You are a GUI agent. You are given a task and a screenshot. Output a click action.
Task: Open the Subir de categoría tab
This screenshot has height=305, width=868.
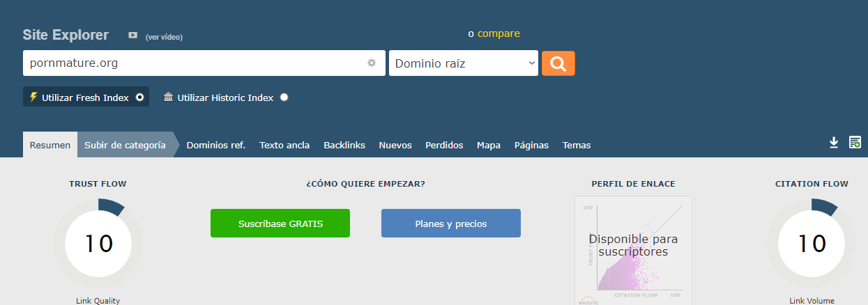[125, 145]
